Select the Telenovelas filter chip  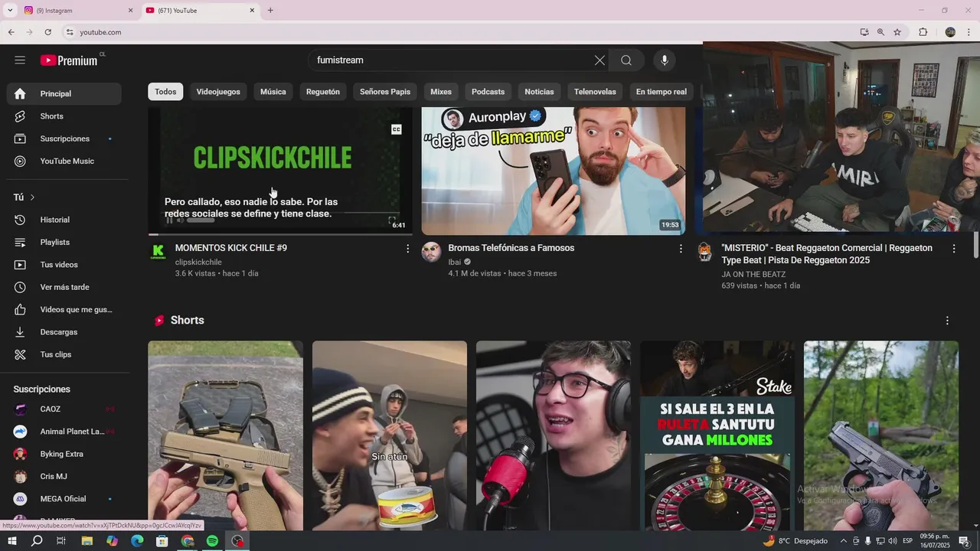(x=595, y=92)
